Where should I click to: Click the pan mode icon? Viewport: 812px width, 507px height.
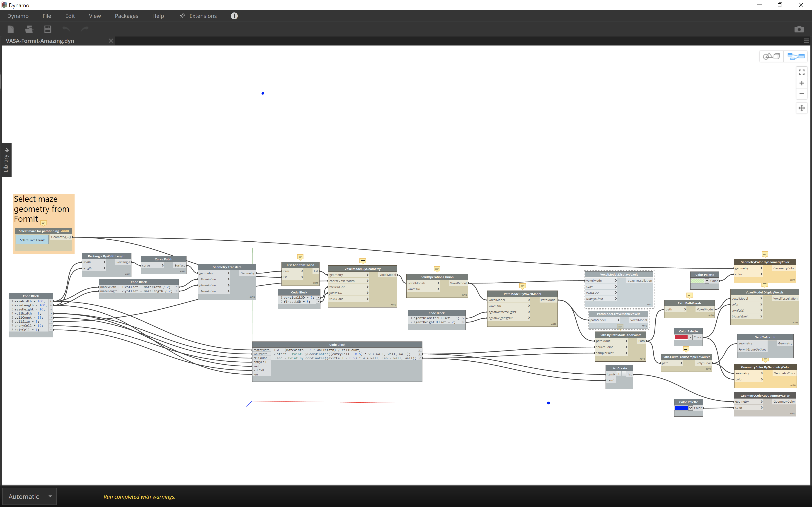(x=802, y=108)
